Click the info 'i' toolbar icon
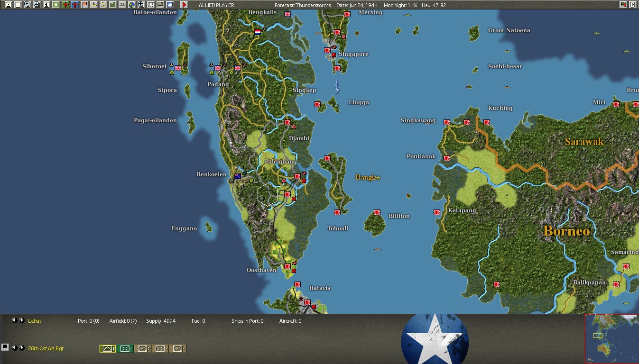Image resolution: width=639 pixels, height=364 pixels. [x=46, y=5]
